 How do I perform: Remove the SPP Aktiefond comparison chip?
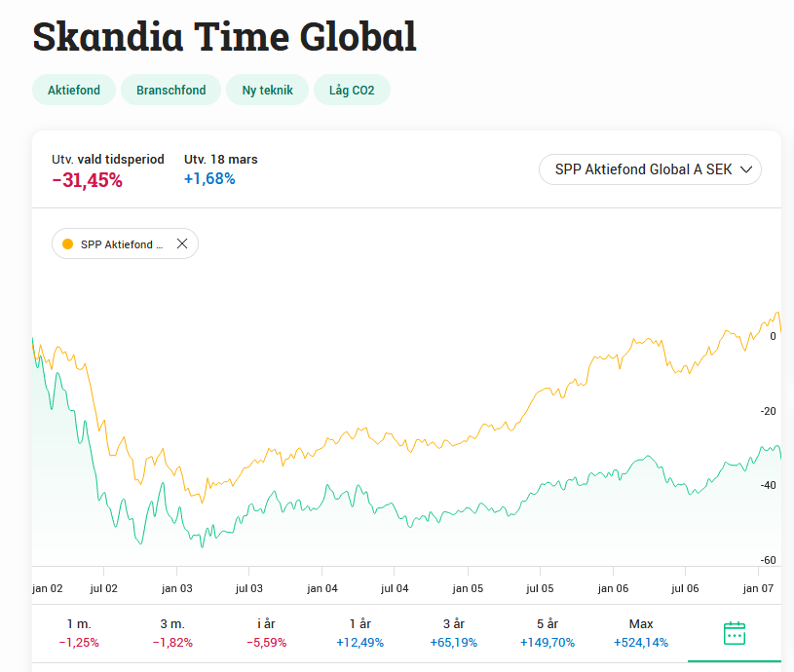182,244
